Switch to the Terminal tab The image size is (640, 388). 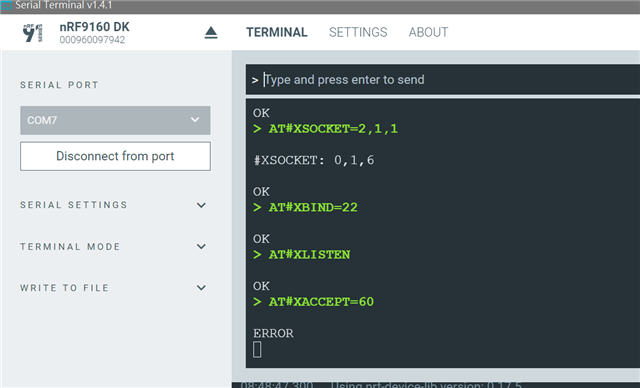pos(277,32)
